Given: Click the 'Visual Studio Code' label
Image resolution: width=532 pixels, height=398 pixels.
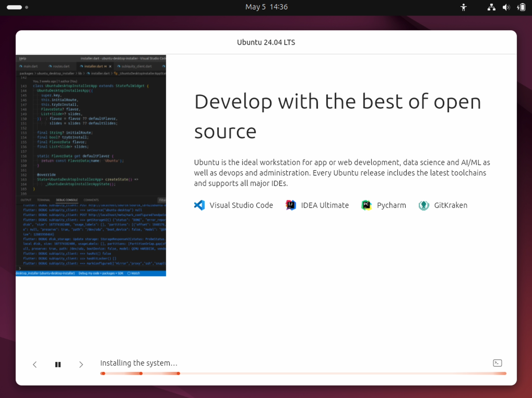Looking at the screenshot, I should point(241,205).
